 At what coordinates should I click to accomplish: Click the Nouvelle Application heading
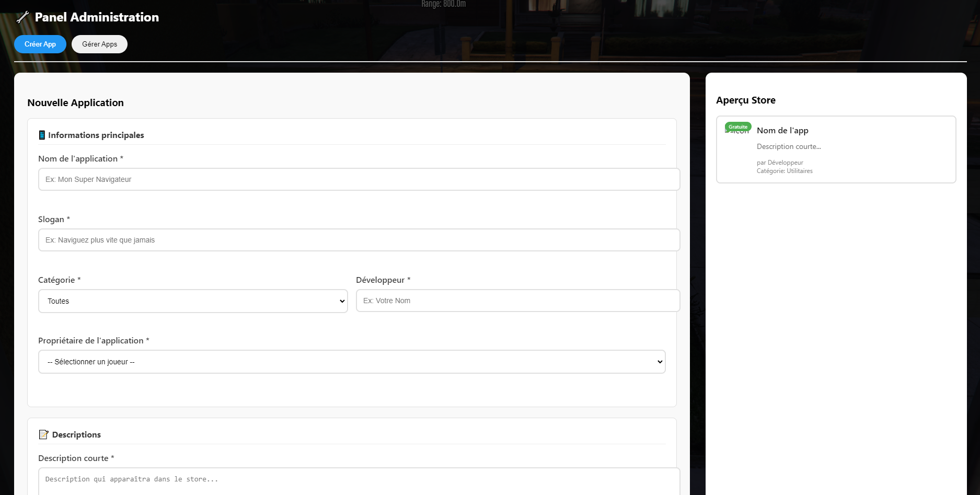[x=75, y=103]
